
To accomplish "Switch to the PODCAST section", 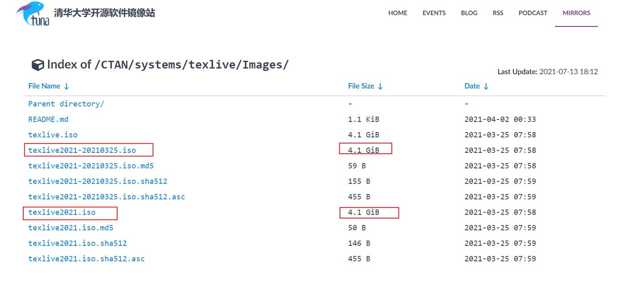I will 533,13.
